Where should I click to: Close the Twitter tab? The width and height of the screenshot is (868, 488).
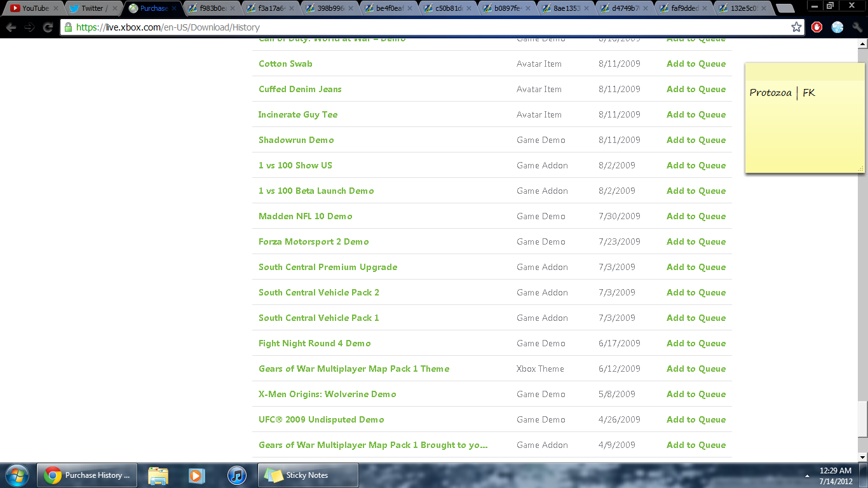[x=115, y=8]
